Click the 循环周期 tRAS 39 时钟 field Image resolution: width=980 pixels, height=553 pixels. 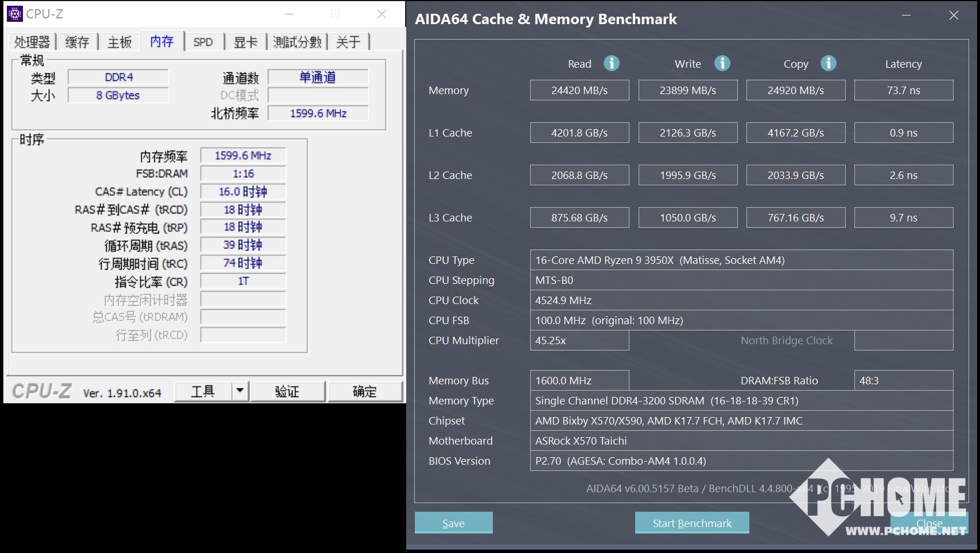point(243,245)
